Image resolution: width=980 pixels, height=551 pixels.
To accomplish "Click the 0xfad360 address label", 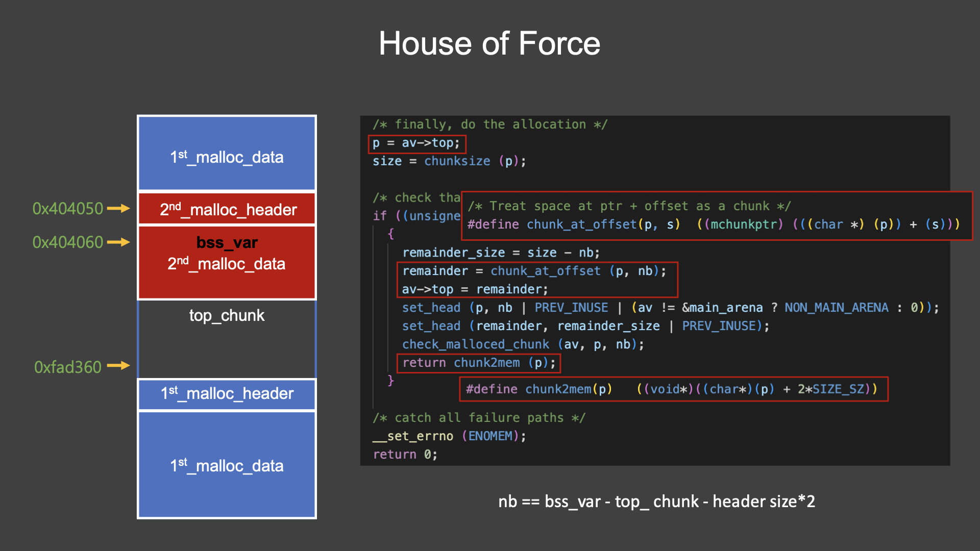I will pyautogui.click(x=67, y=367).
